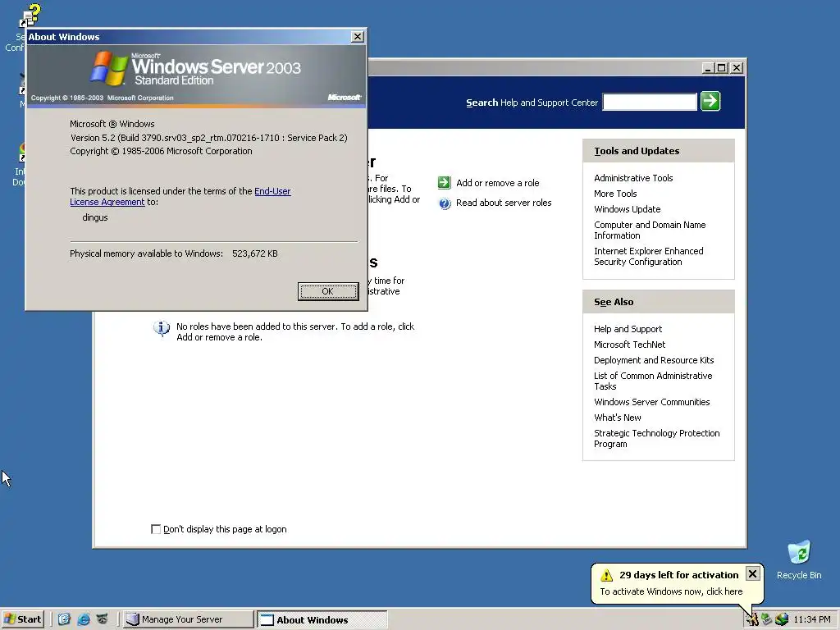Click the taskbar clock showing 11:34 PM
This screenshot has width=840, height=630.
point(811,619)
